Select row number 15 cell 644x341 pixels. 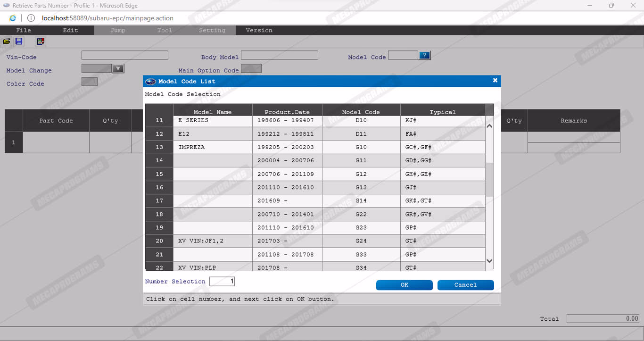pyautogui.click(x=159, y=174)
